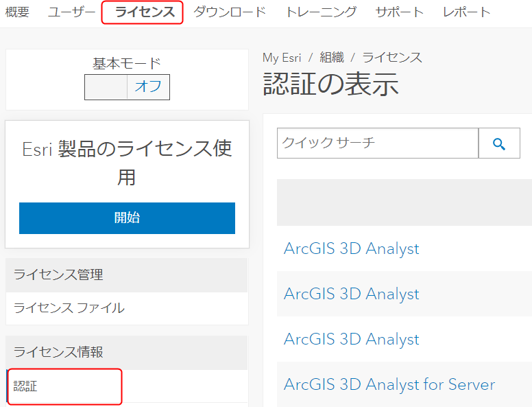
Task: Open the first ArcGIS 3D Analyst link
Action: [352, 248]
